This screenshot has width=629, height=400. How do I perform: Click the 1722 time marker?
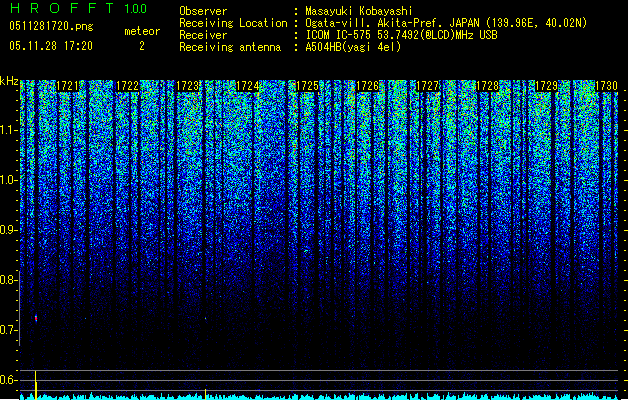[127, 86]
